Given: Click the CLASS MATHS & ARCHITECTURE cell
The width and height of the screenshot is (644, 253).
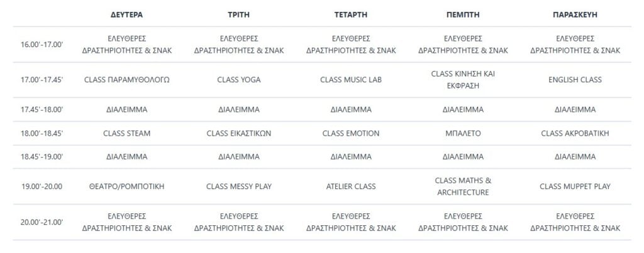Looking at the screenshot, I should [463, 186].
